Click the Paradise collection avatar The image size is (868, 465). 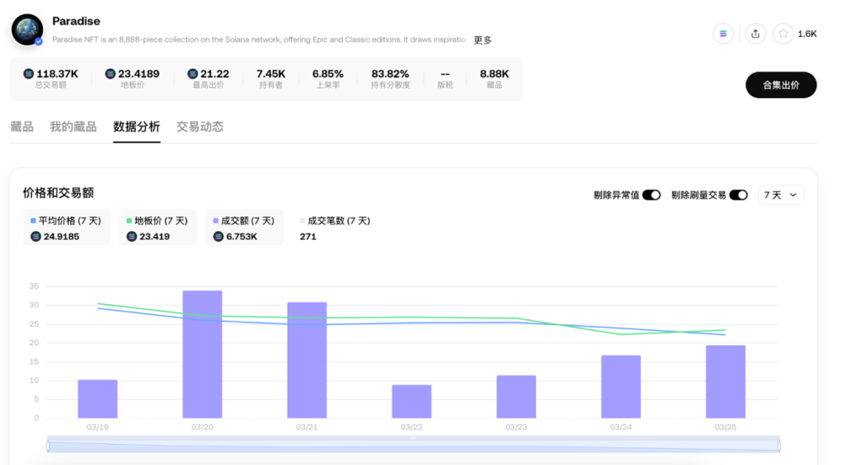point(27,29)
